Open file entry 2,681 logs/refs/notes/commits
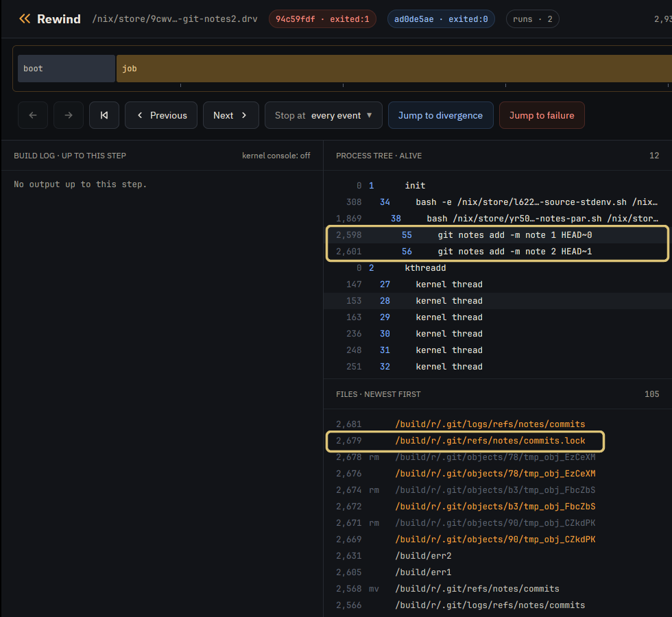This screenshot has height=617, width=672. pos(498,424)
